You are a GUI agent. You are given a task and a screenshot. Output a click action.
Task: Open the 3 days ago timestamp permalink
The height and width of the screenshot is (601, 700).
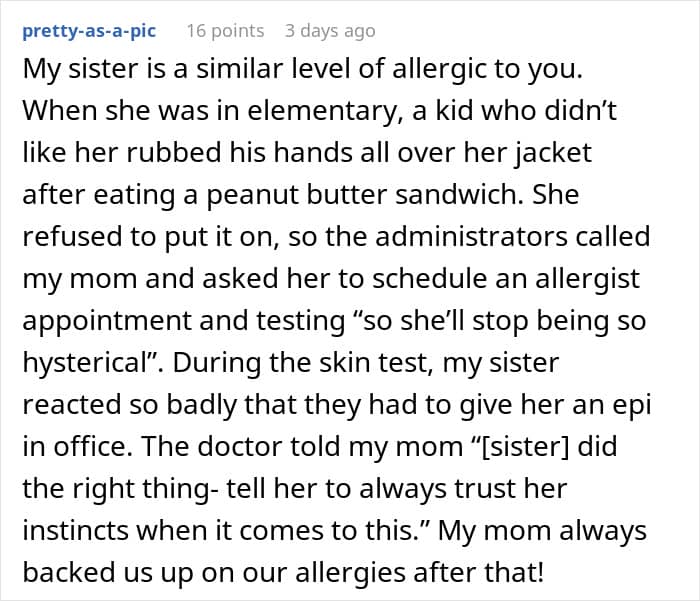coord(330,31)
